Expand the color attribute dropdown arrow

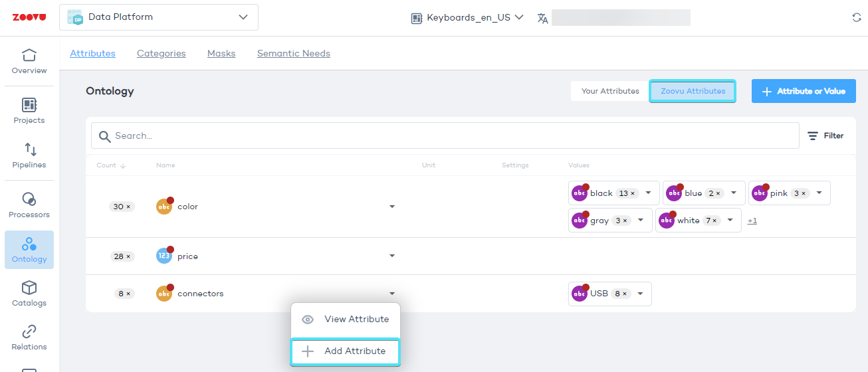tap(392, 207)
